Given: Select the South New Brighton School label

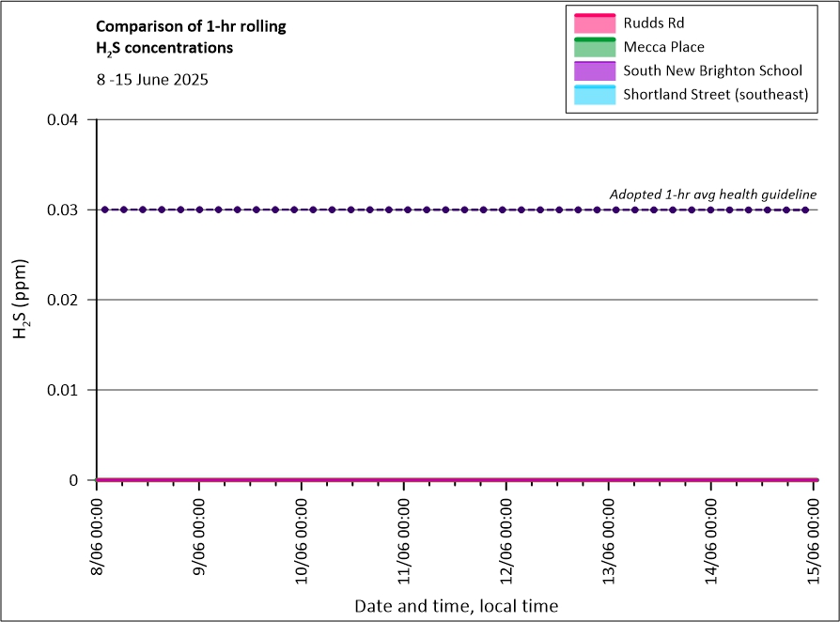Looking at the screenshot, I should coord(712,70).
